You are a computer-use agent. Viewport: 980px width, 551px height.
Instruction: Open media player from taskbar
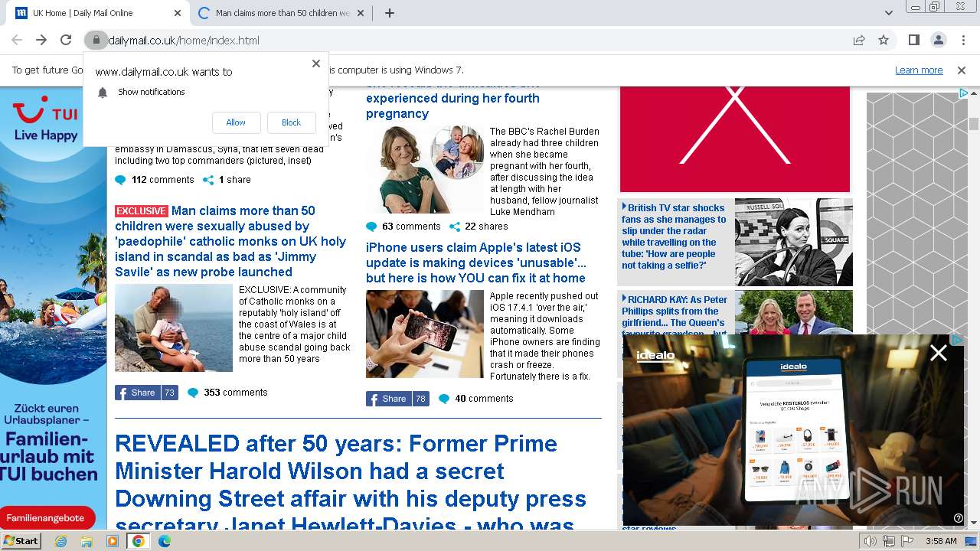click(x=113, y=541)
